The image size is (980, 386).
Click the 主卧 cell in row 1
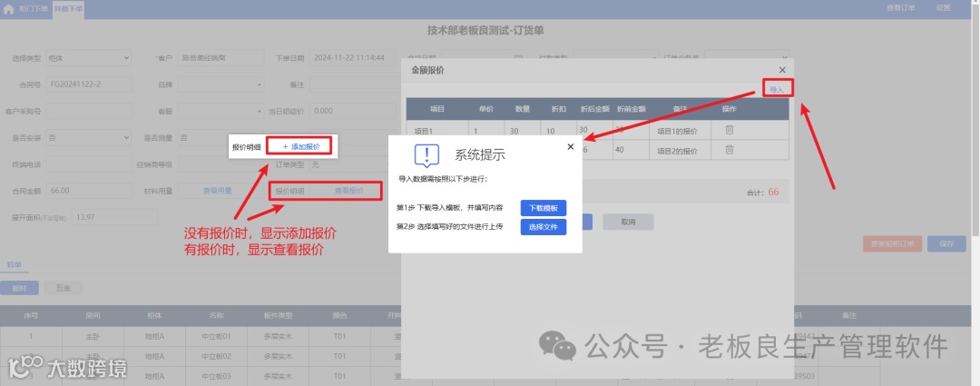tap(93, 337)
